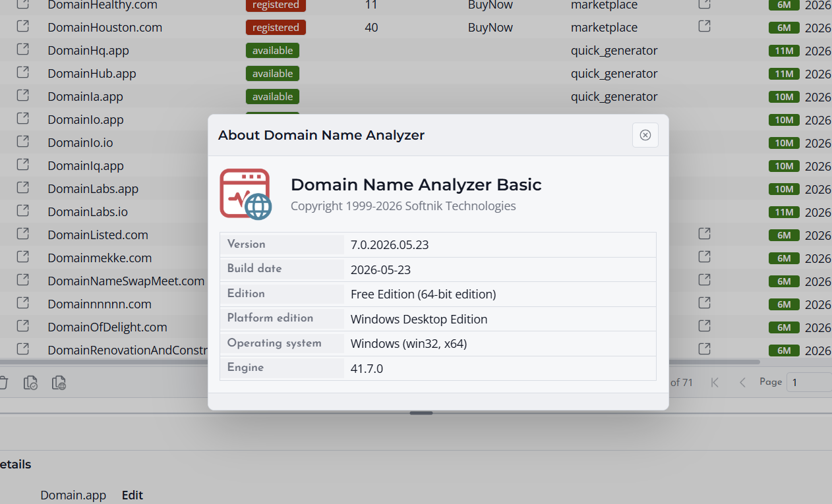The image size is (832, 504).
Task: Select the DomainHouston.com domain name
Action: pyautogui.click(x=105, y=27)
